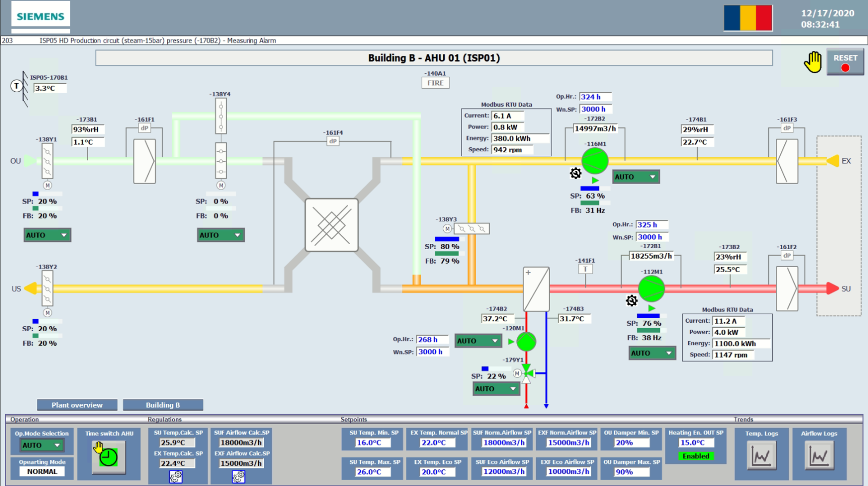Image resolution: width=868 pixels, height=486 pixels.
Task: Toggle the green Enabled heating indicator
Action: [x=696, y=456]
